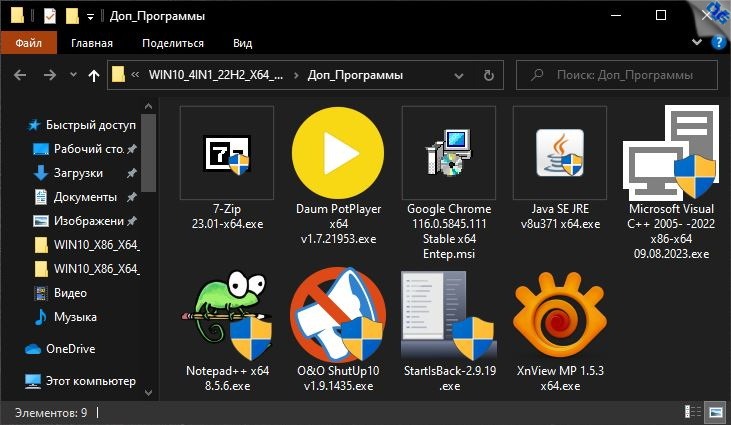This screenshot has width=731, height=425.
Task: Refresh the Доп_Программы folder view
Action: coord(489,75)
